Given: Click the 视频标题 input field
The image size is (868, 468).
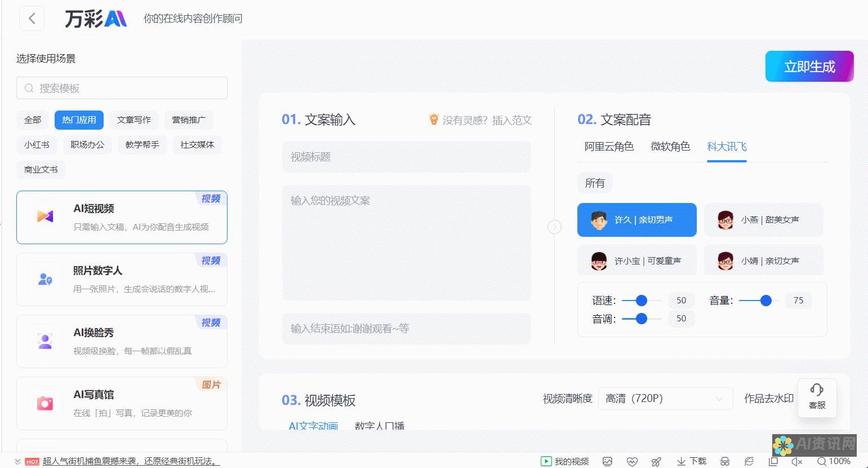Looking at the screenshot, I should [x=407, y=157].
